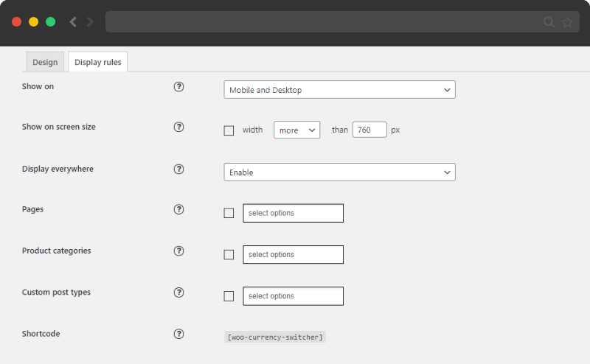The image size is (590, 364).
Task: Switch to the Design tab
Action: pos(45,62)
